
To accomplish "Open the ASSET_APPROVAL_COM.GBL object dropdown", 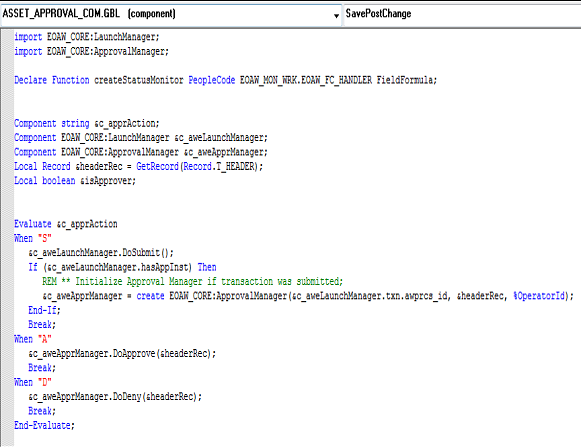I will [x=171, y=14].
